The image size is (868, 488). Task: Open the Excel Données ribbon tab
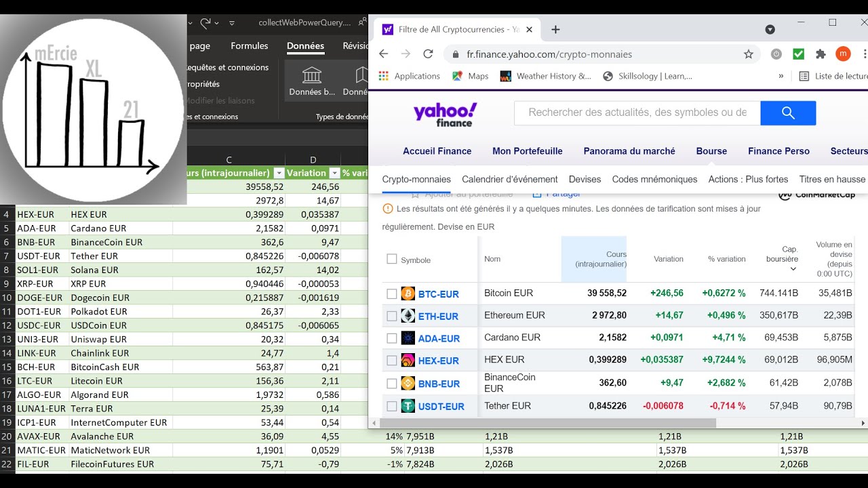305,46
